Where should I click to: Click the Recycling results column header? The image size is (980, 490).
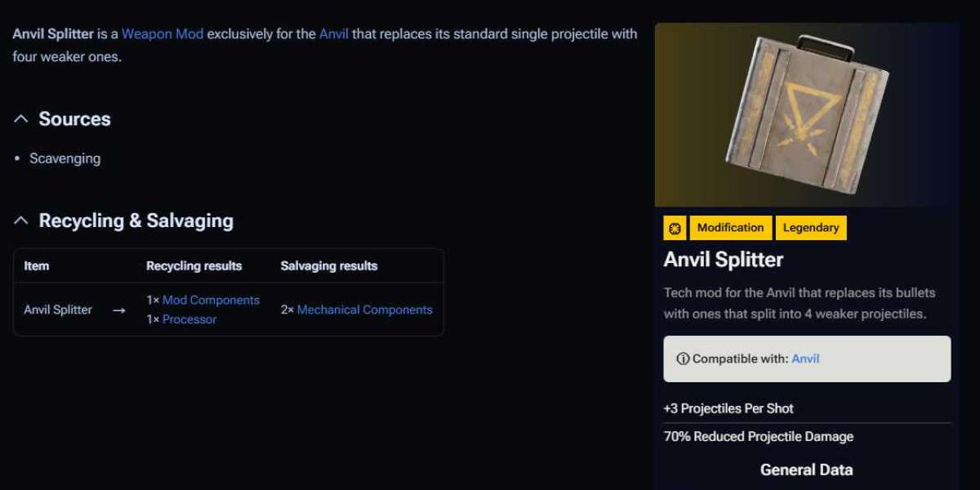pos(194,265)
